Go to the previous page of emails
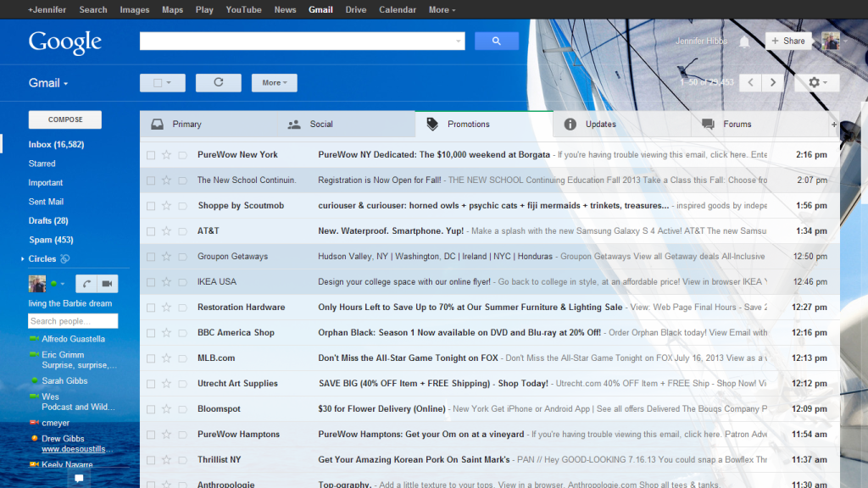Screen dimensions: 868x488 tap(750, 82)
